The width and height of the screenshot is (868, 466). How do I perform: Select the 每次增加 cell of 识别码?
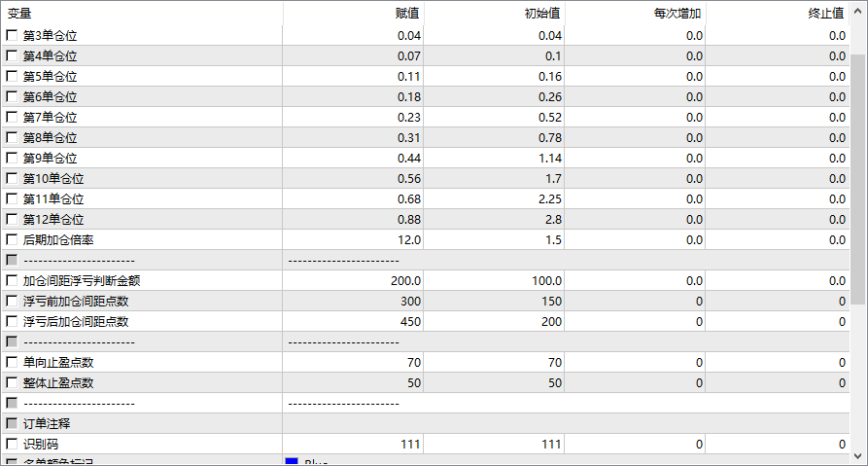coord(635,444)
